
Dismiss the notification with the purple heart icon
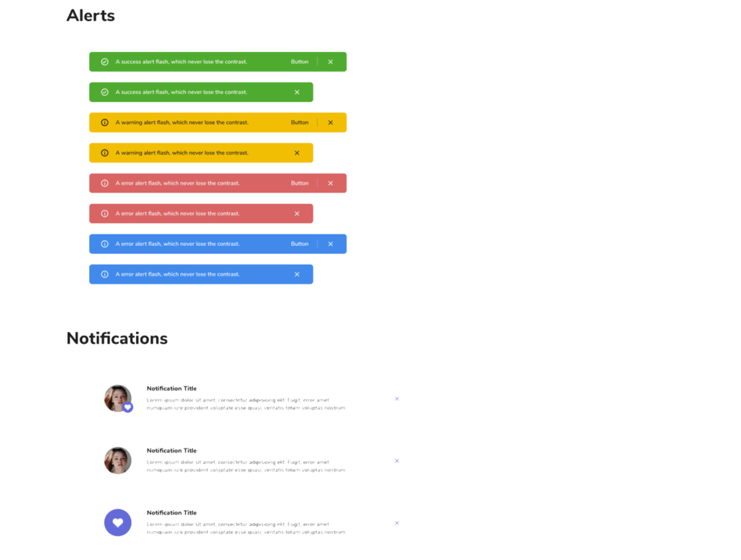pos(397,523)
